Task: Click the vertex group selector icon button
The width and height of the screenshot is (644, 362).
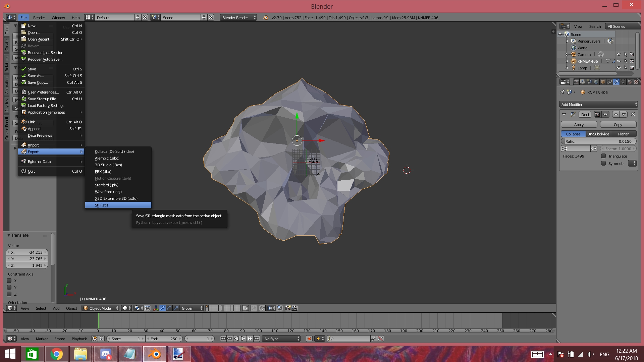Action: click(565, 148)
